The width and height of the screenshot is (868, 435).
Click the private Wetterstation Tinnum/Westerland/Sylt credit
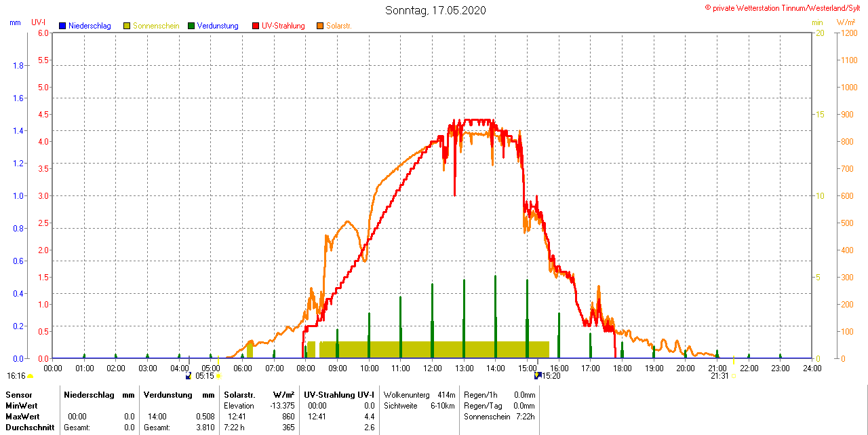pyautogui.click(x=783, y=7)
